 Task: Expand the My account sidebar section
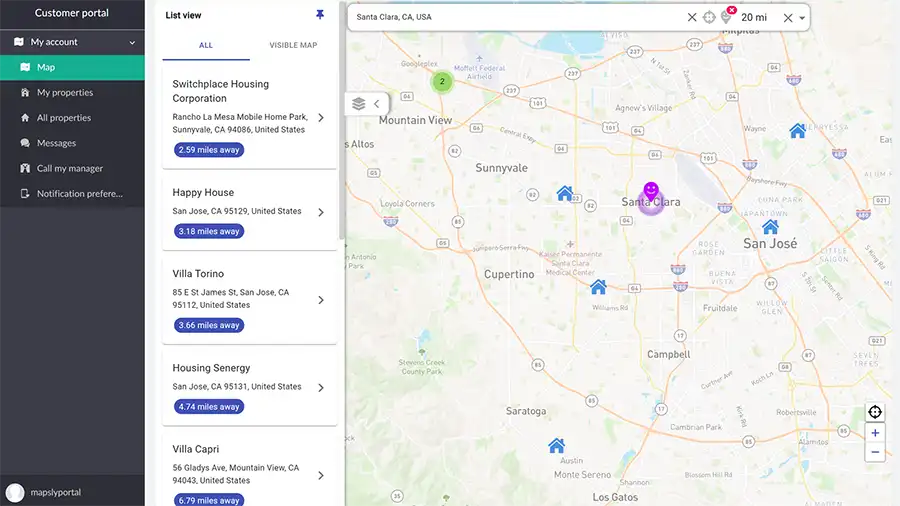click(132, 43)
